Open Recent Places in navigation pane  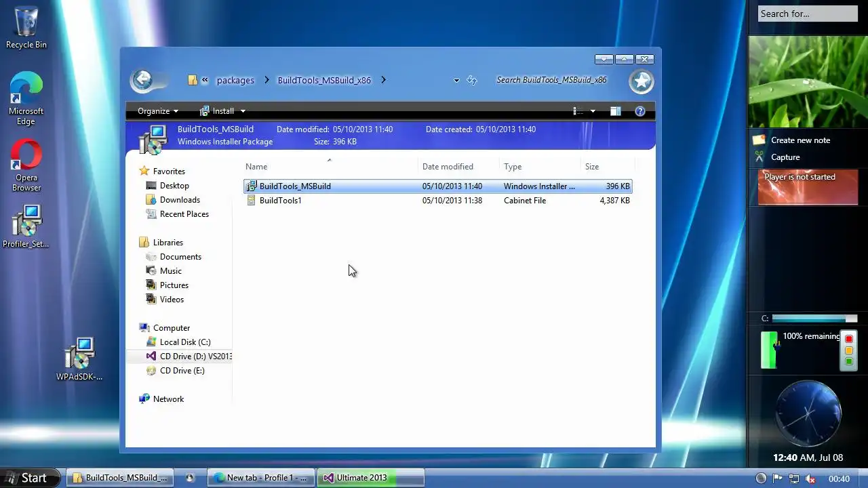click(x=184, y=214)
